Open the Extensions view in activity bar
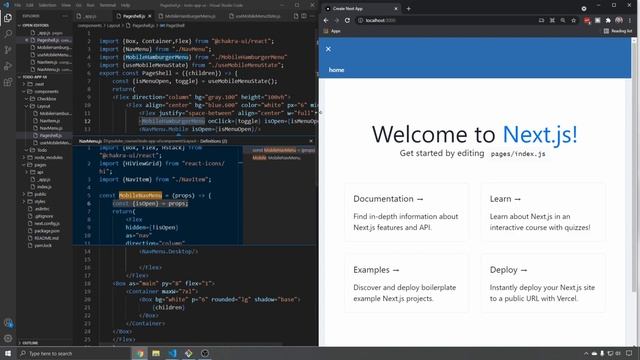 [x=8, y=82]
